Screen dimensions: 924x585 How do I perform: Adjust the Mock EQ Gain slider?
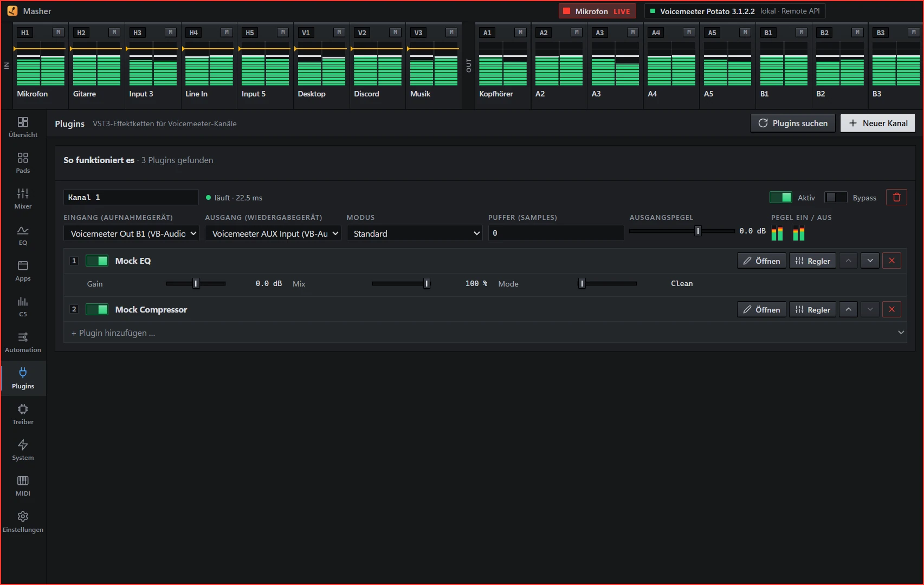point(196,283)
